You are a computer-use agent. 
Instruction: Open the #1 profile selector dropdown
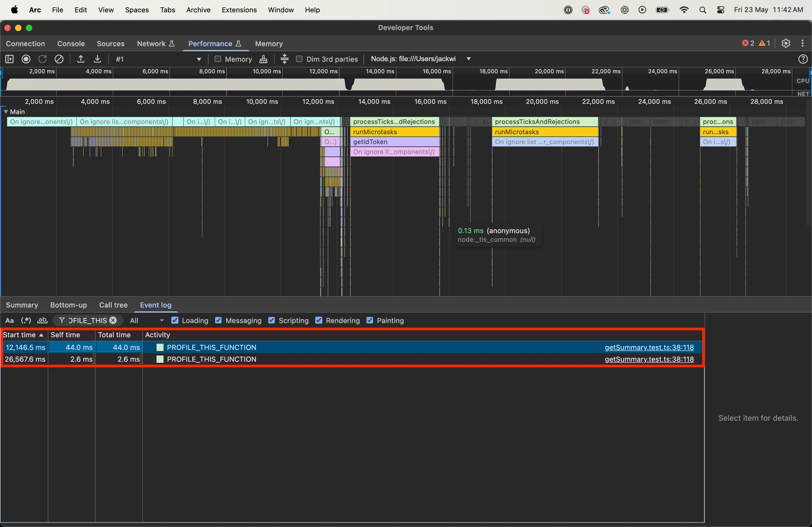158,59
